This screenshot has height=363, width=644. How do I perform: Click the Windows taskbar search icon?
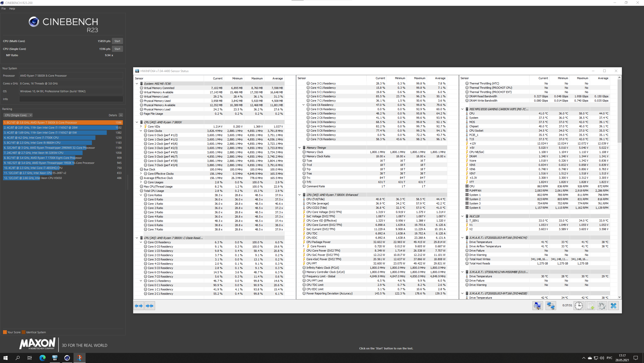click(18, 358)
